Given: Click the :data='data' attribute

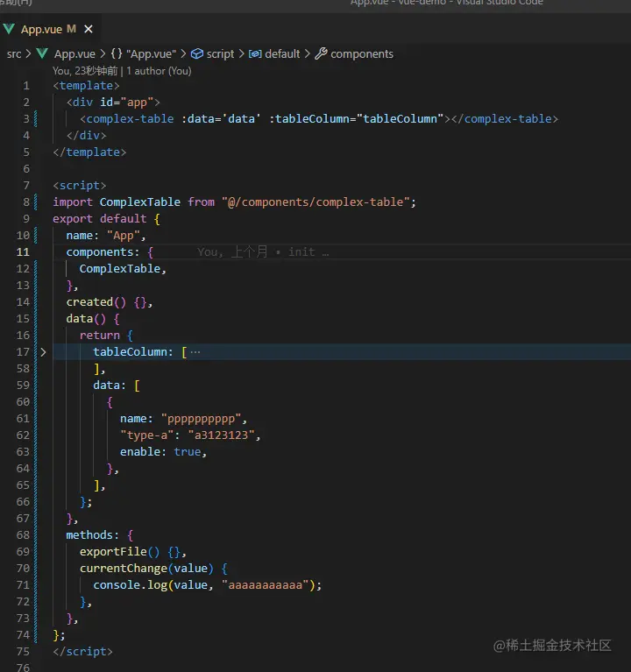Looking at the screenshot, I should 221,118.
